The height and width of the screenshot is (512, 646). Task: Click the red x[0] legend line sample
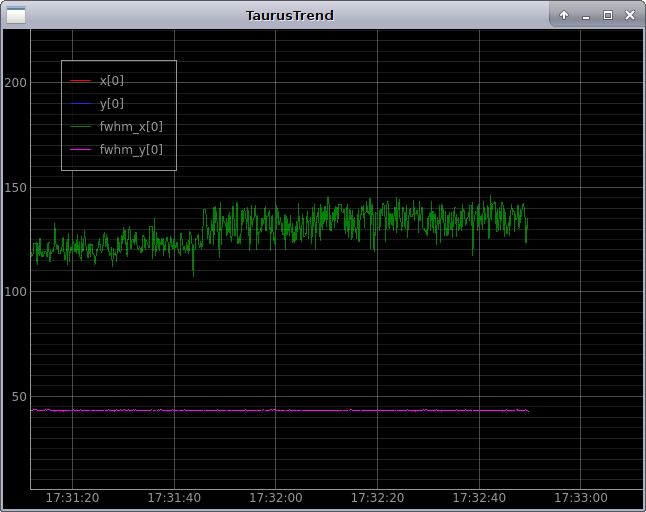[81, 81]
